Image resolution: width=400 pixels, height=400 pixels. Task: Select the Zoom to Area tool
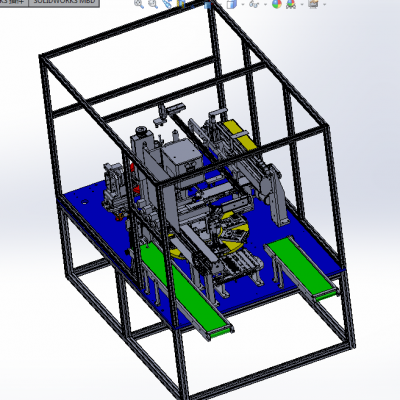(153, 4)
